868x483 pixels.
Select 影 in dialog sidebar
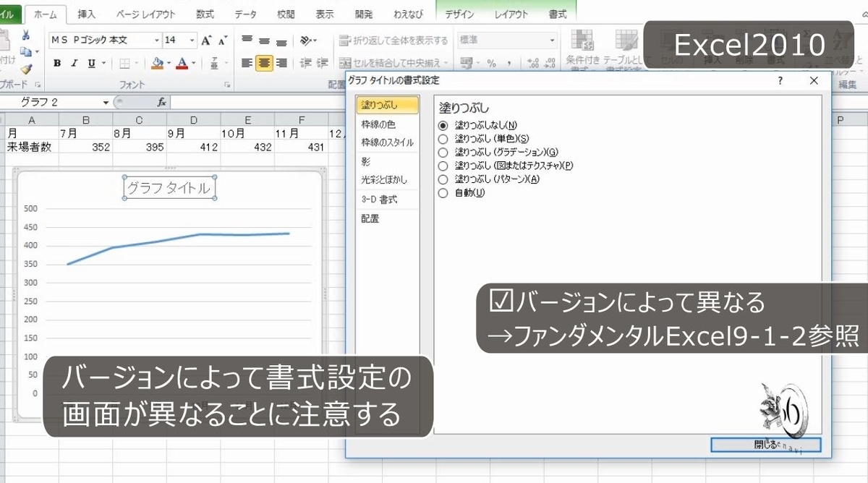388,161
